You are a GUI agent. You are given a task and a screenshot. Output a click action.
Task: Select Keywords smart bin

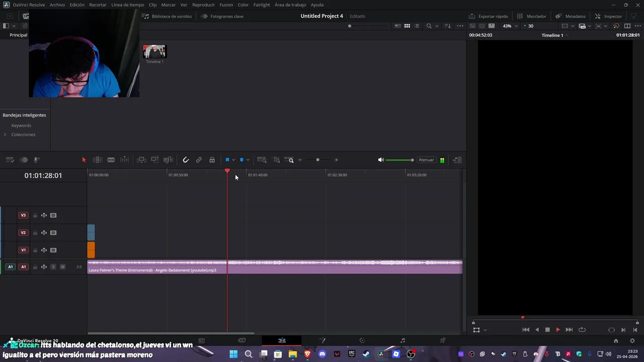21,125
